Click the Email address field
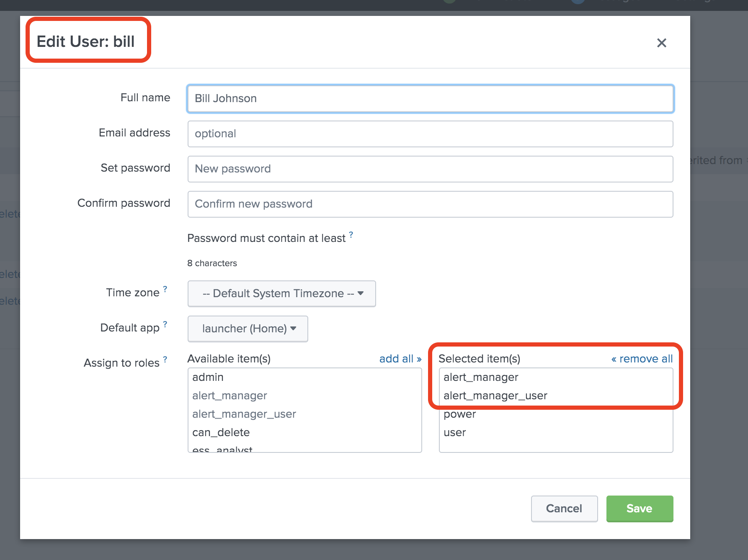Image resolution: width=748 pixels, height=560 pixels. point(430,134)
